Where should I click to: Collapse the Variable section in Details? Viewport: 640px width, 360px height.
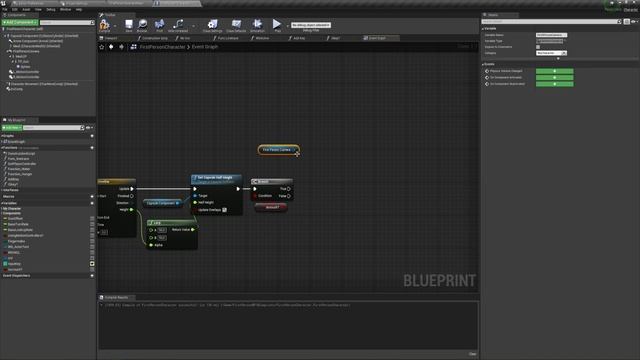(483, 29)
